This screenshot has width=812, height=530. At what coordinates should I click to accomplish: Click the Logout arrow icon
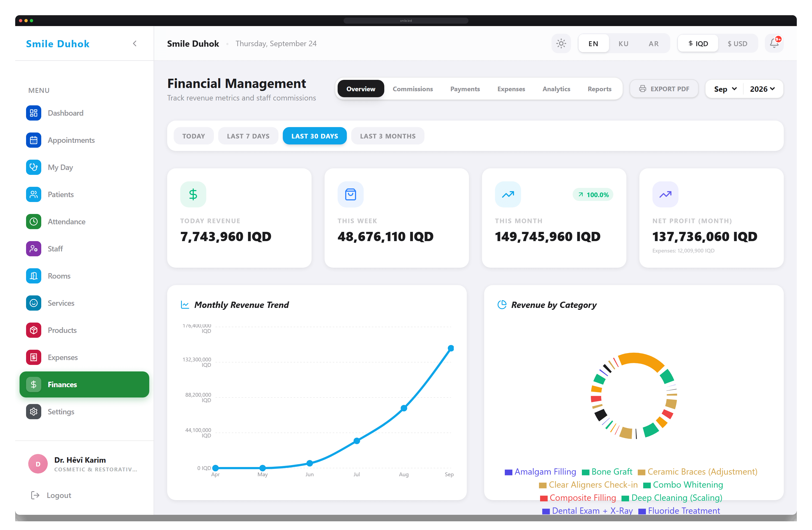[x=35, y=495]
